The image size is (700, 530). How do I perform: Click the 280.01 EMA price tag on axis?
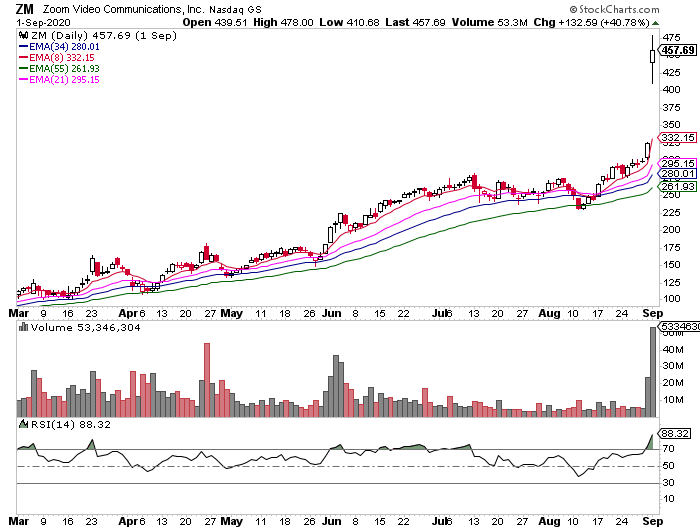point(678,174)
